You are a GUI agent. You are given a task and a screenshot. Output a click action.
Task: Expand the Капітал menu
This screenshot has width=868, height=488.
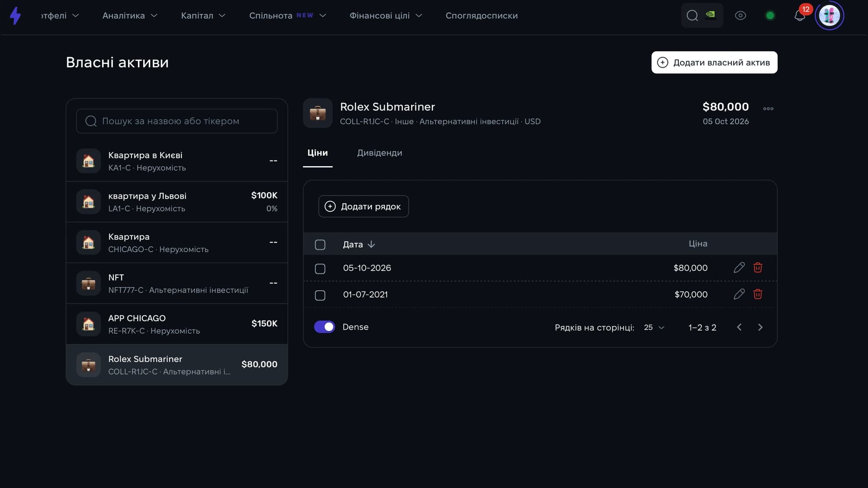203,16
